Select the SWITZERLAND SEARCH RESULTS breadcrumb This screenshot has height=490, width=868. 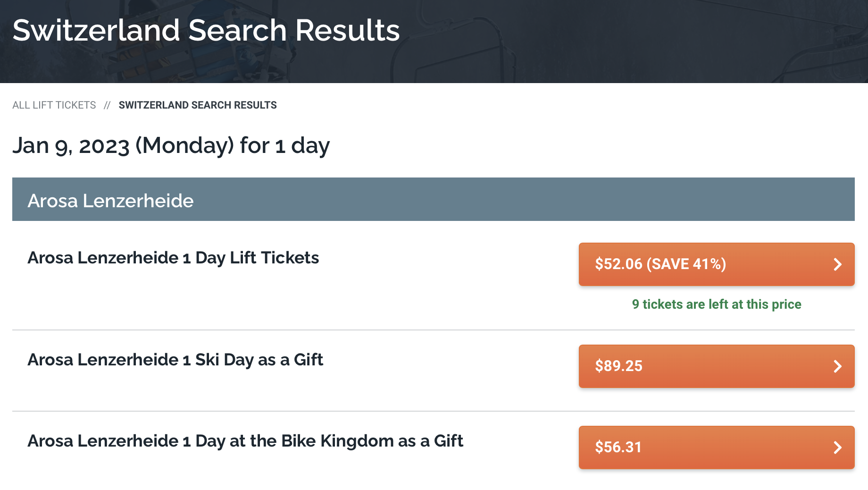pyautogui.click(x=198, y=105)
